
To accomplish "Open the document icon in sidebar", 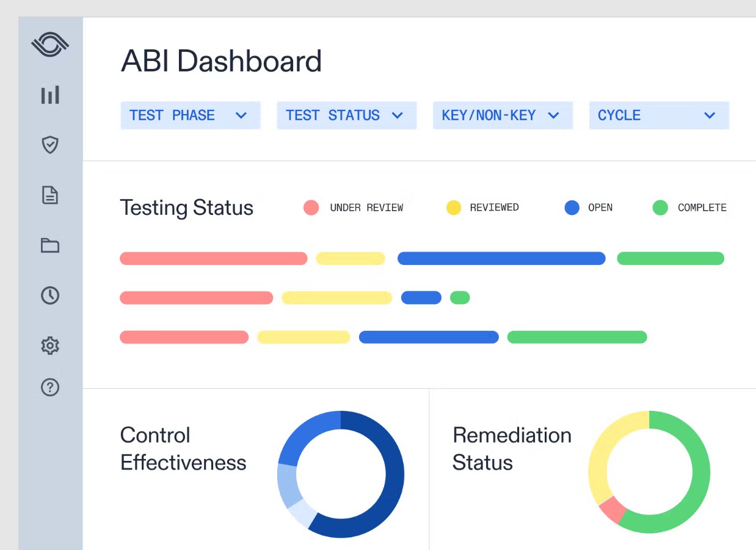I will point(50,195).
